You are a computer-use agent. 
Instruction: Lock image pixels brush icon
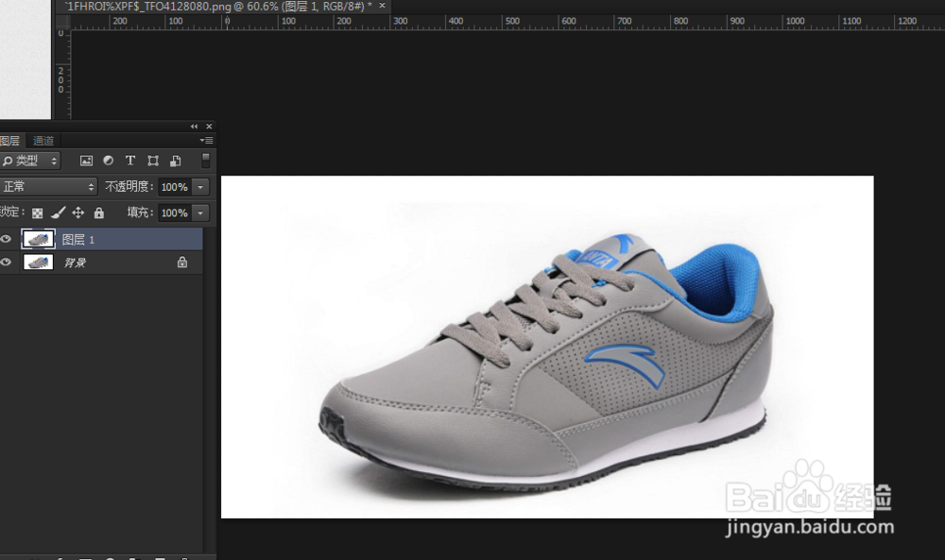pyautogui.click(x=58, y=212)
